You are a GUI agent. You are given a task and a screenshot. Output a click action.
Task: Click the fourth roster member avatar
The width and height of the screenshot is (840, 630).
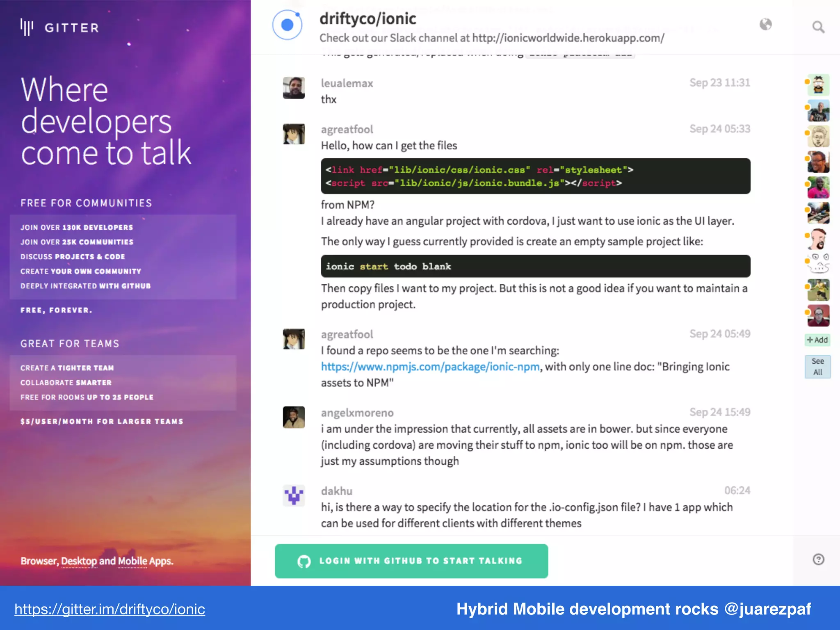point(818,162)
